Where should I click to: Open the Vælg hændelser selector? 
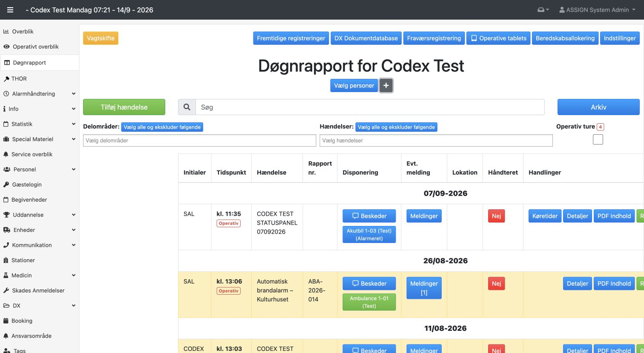tap(436, 141)
